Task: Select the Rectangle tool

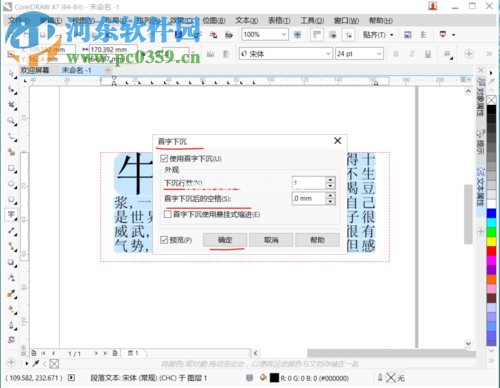Action: coord(12,168)
